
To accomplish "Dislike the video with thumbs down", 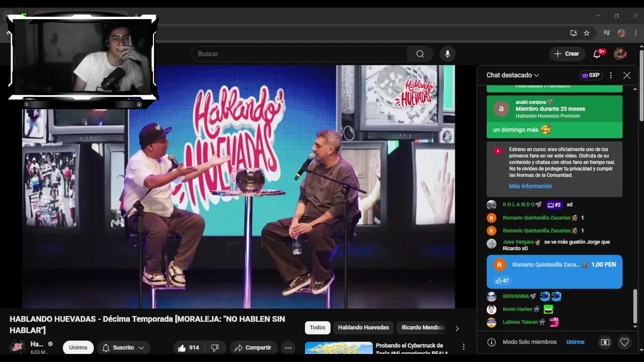I will (x=215, y=347).
